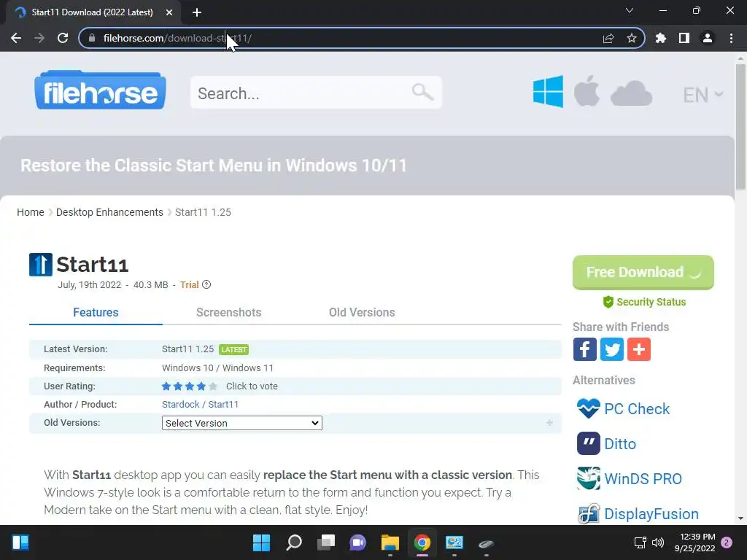The width and height of the screenshot is (747, 560).
Task: Expand the Select Version dropdown
Action: (x=242, y=423)
